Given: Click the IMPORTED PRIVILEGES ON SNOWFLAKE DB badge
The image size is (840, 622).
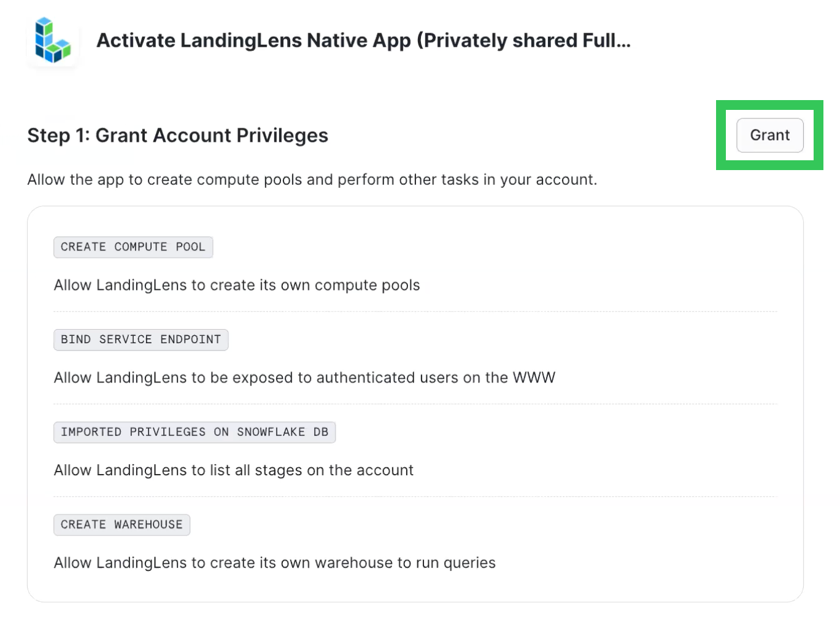Looking at the screenshot, I should 194,432.
